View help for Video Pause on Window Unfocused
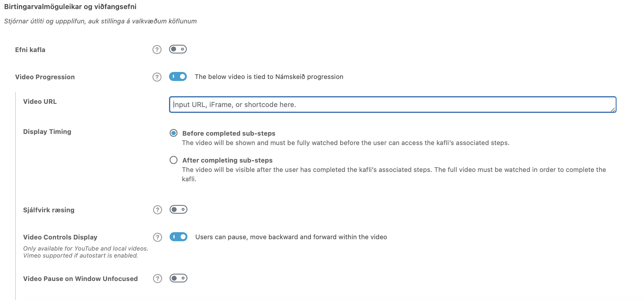This screenshot has height=300, width=644. pos(157,279)
